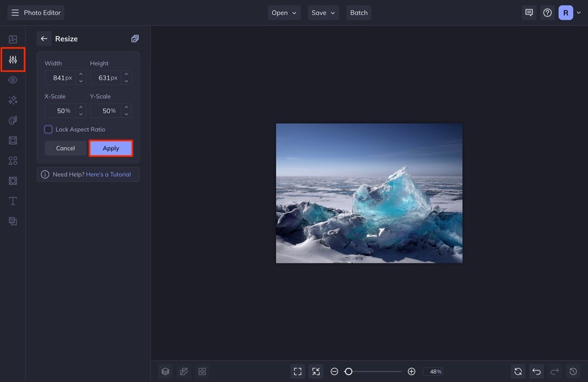Screen dimensions: 588x382
Task: Click the X-Scale 50% input field
Action: coord(61,111)
